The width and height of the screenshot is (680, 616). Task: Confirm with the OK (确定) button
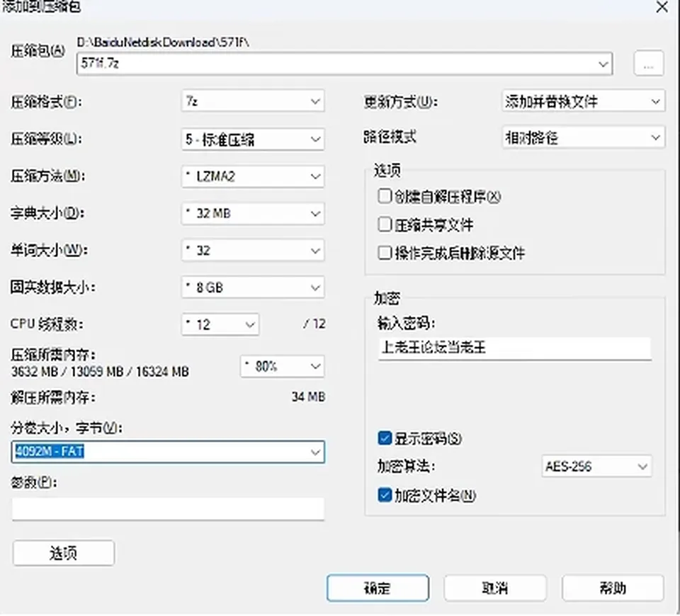pyautogui.click(x=378, y=588)
